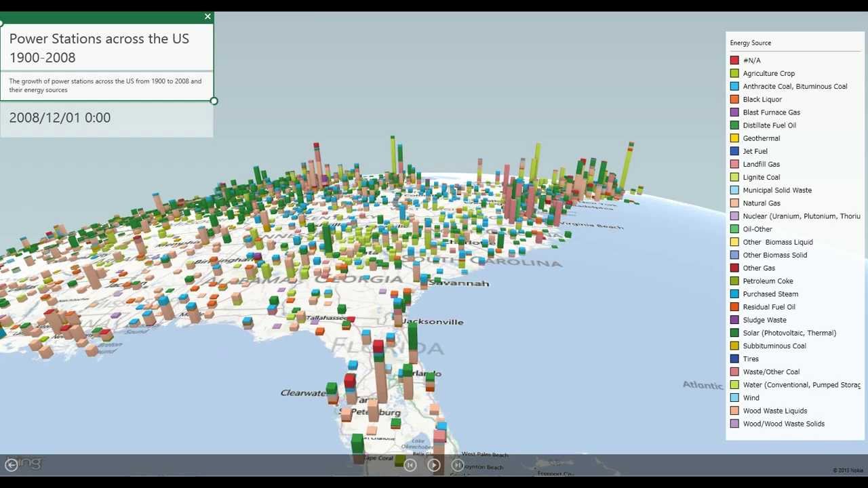Screen dimensions: 868x488
Task: Click the Other Biomass Solid swatch
Action: tap(734, 255)
